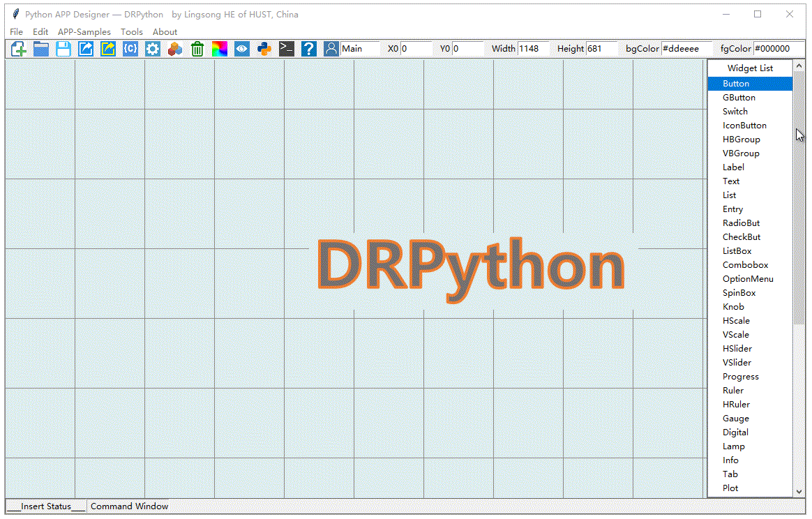Select GButton in the Widget List

coord(750,98)
